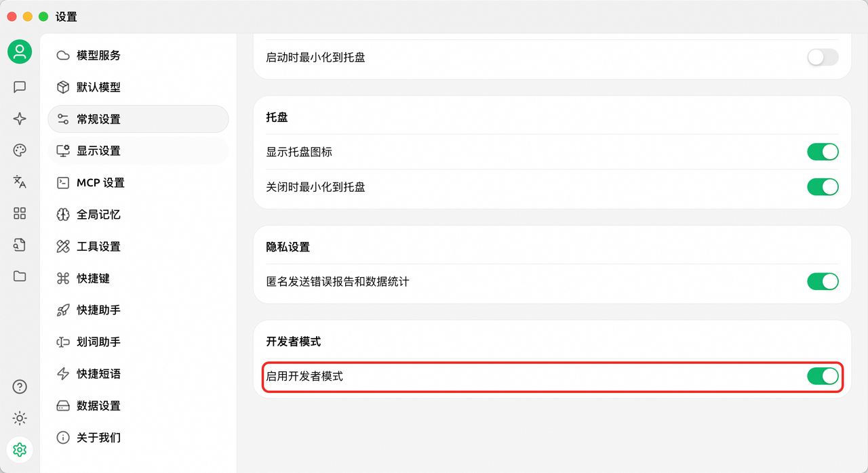
Task: Click the user avatar icon
Action: tap(20, 52)
